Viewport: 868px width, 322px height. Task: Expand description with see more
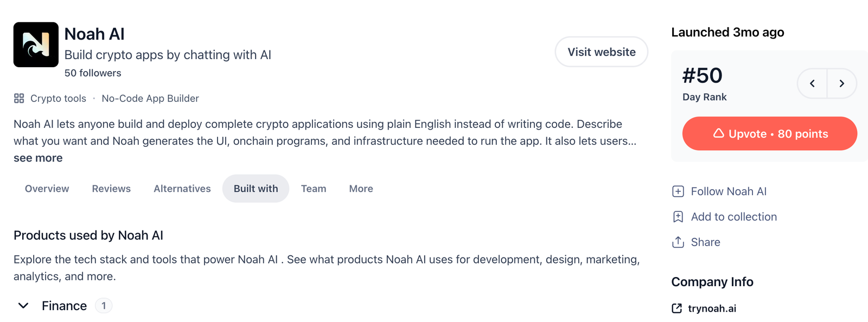(x=38, y=158)
